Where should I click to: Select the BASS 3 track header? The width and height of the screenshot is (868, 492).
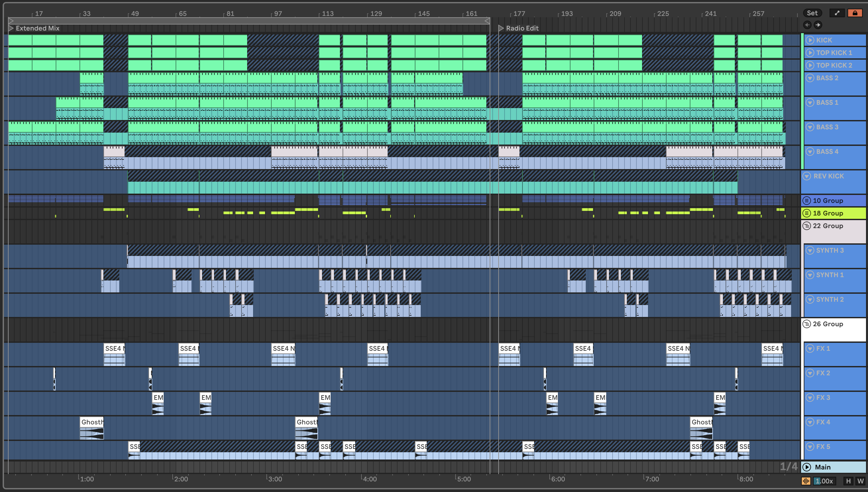[835, 133]
